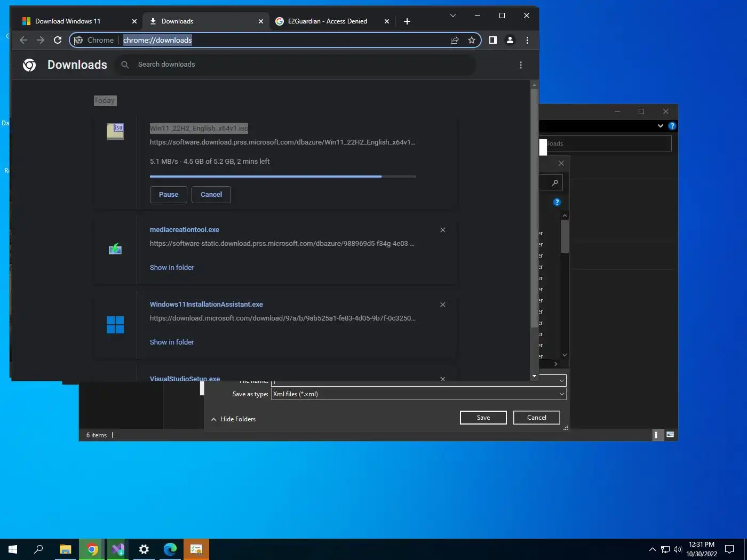Open help in the save dialog
Viewport: 747px width, 560px height.
(x=557, y=202)
